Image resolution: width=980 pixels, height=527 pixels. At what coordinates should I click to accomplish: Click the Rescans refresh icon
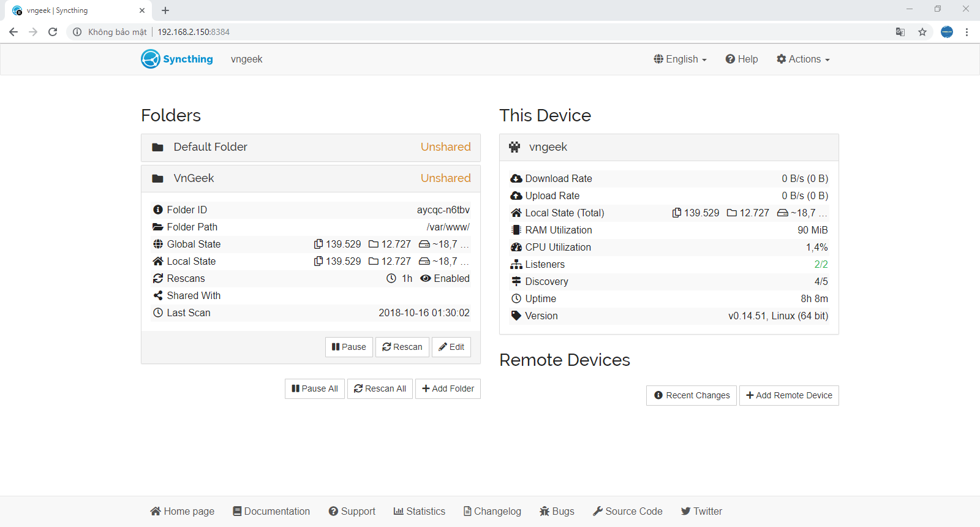158,278
